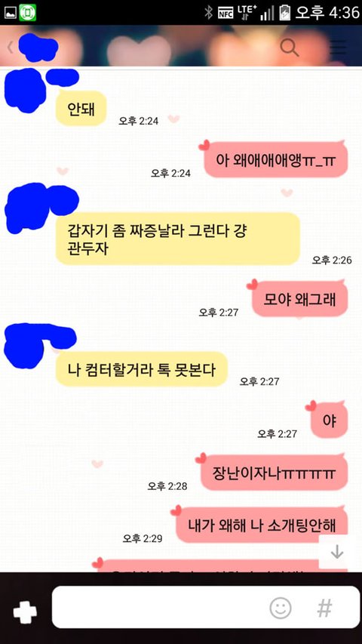Tap the small pink bubble 야
Screen dimensions: 362x644
click(329, 420)
